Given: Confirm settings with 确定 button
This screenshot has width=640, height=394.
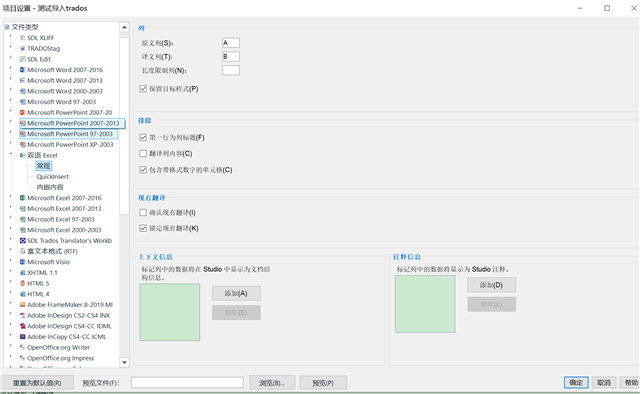Looking at the screenshot, I should [x=576, y=383].
